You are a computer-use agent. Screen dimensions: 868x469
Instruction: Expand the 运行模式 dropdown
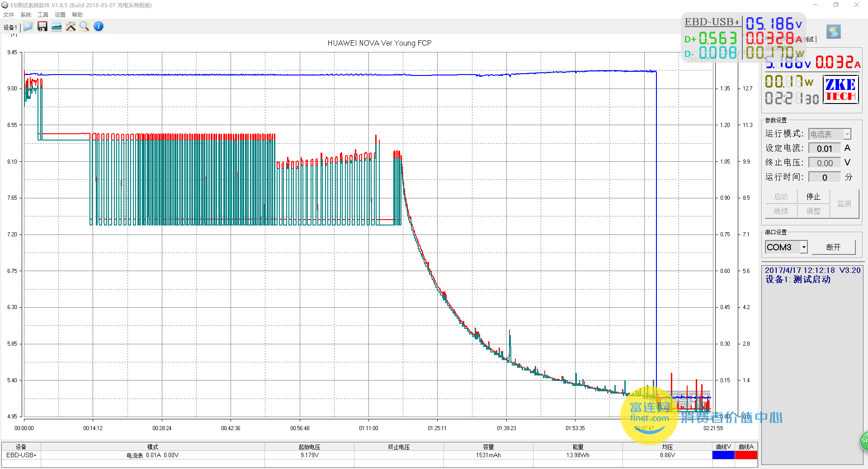tap(847, 134)
